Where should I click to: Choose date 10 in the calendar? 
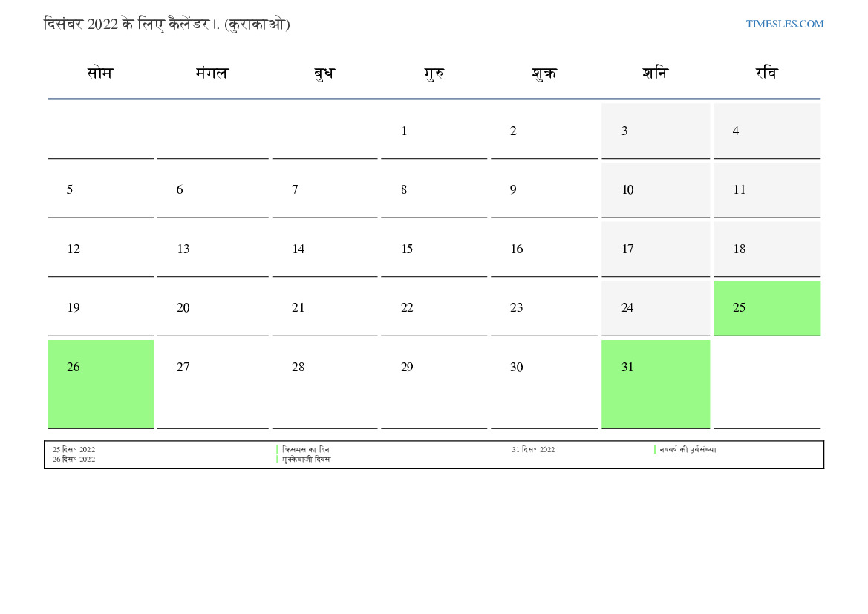(x=656, y=190)
